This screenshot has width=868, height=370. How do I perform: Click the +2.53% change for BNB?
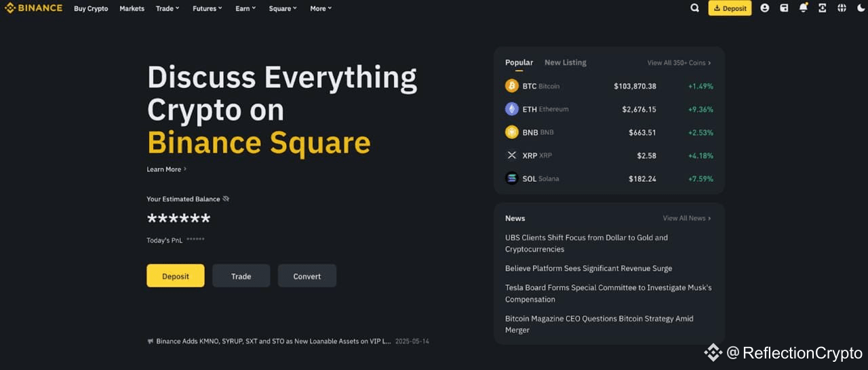[x=701, y=132]
